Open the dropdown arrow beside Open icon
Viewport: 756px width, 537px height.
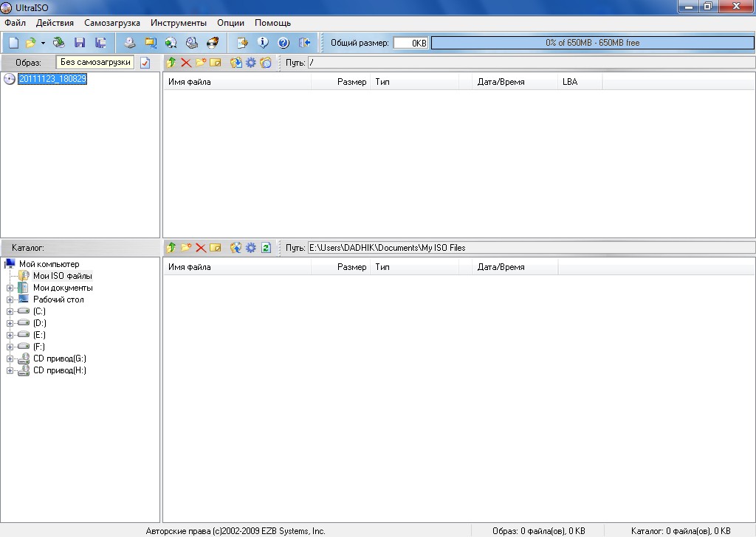[x=42, y=43]
